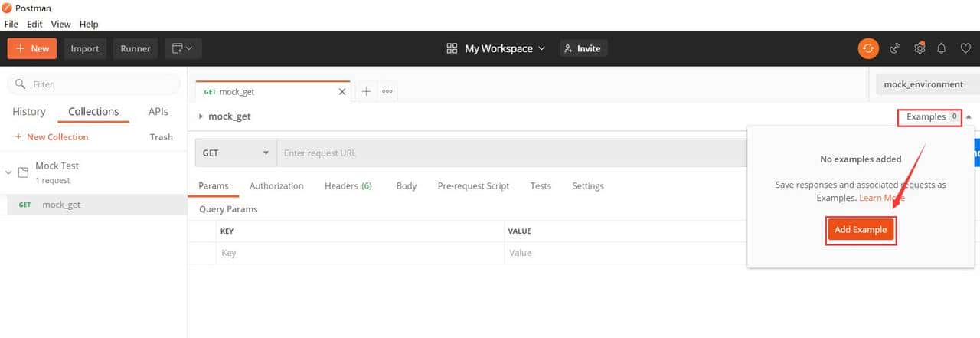
Task: Open the GET method dropdown
Action: pyautogui.click(x=235, y=153)
